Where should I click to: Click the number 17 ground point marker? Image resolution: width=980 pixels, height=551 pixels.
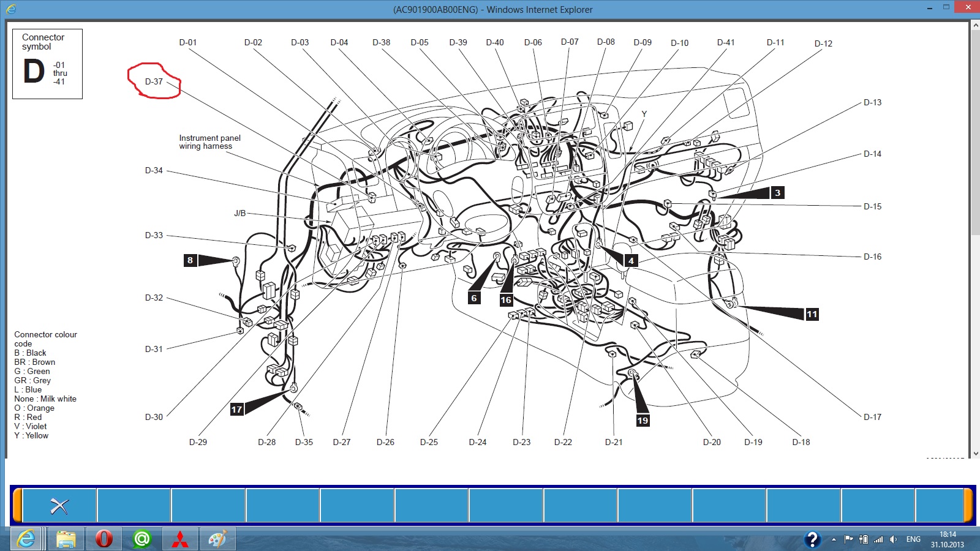(x=237, y=409)
